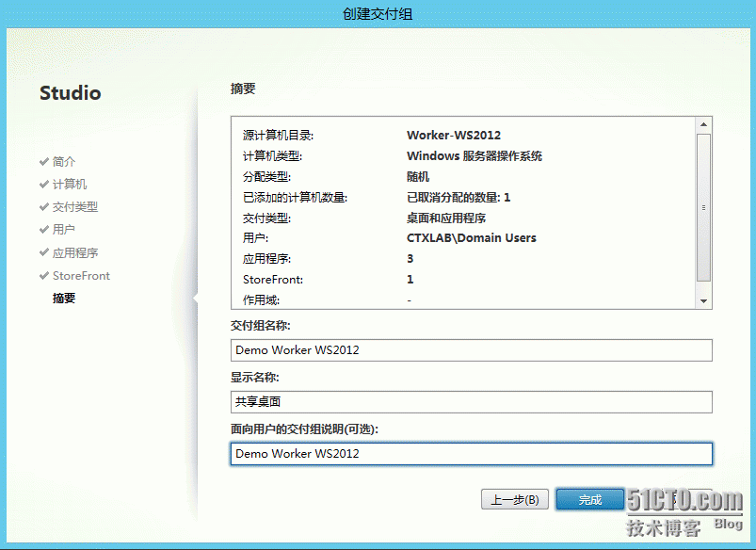The height and width of the screenshot is (550, 756).
Task: Click the checkmark icon beside 计算机
Action: pos(44,184)
